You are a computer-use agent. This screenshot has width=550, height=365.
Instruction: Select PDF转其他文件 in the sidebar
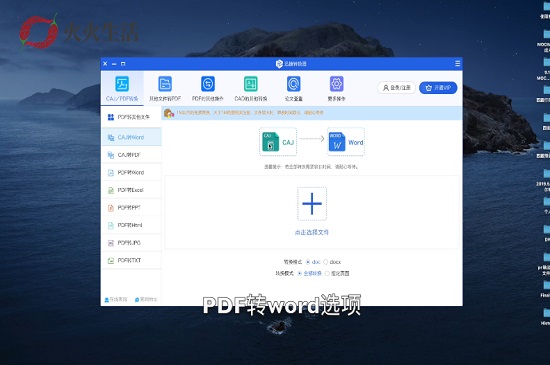[x=131, y=117]
